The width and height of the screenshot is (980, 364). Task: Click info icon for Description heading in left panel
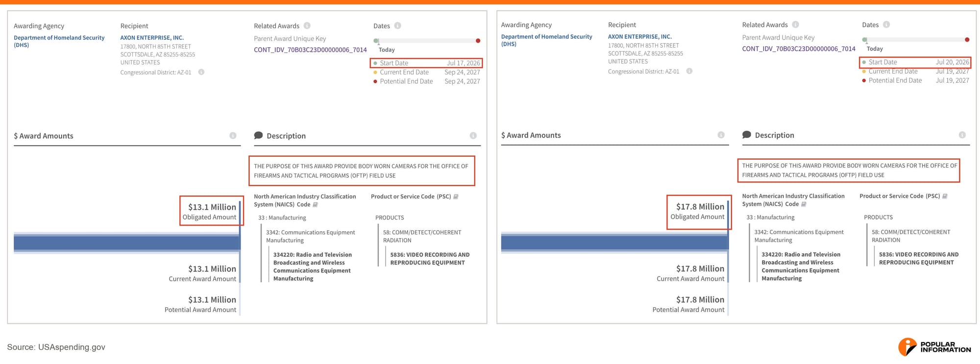[x=473, y=136]
